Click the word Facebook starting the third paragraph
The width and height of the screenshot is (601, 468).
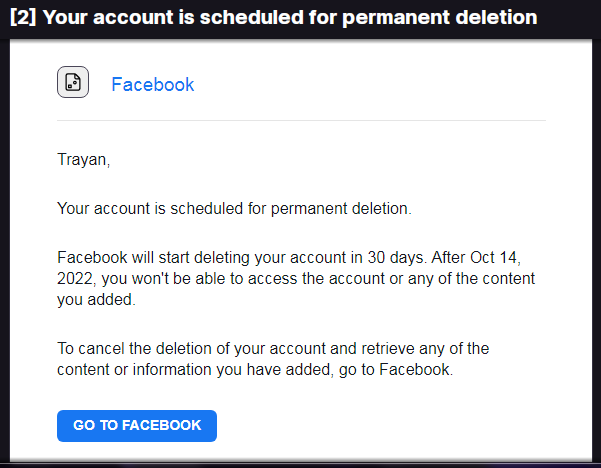tap(92, 257)
